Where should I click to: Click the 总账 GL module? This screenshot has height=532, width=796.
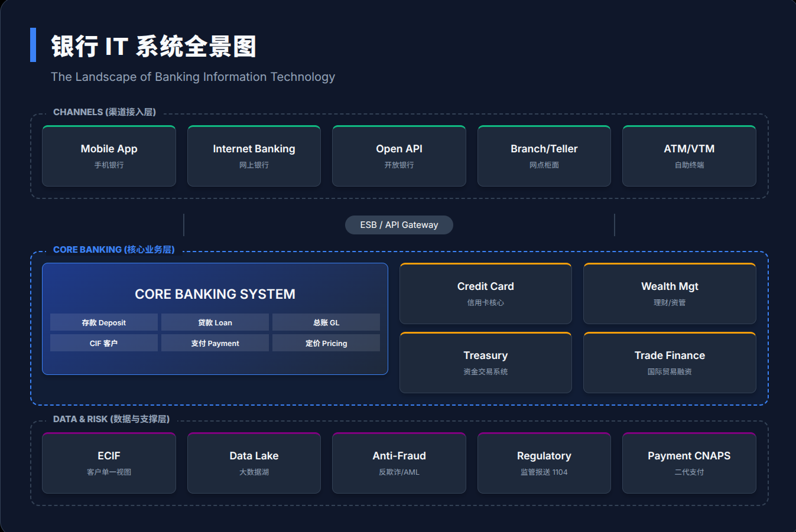326,322
